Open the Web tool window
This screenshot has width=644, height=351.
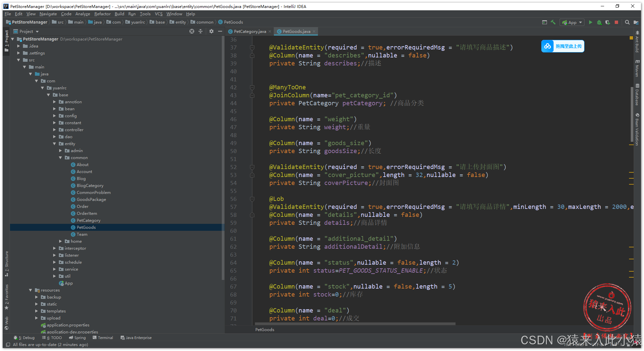6,323
